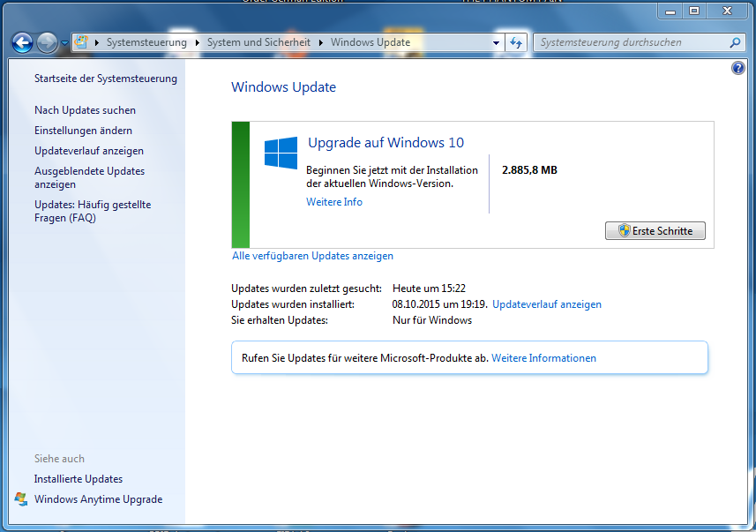Expand the arrow before Systemsteuerung breadcrumb
This screenshot has width=756, height=532.
96,42
